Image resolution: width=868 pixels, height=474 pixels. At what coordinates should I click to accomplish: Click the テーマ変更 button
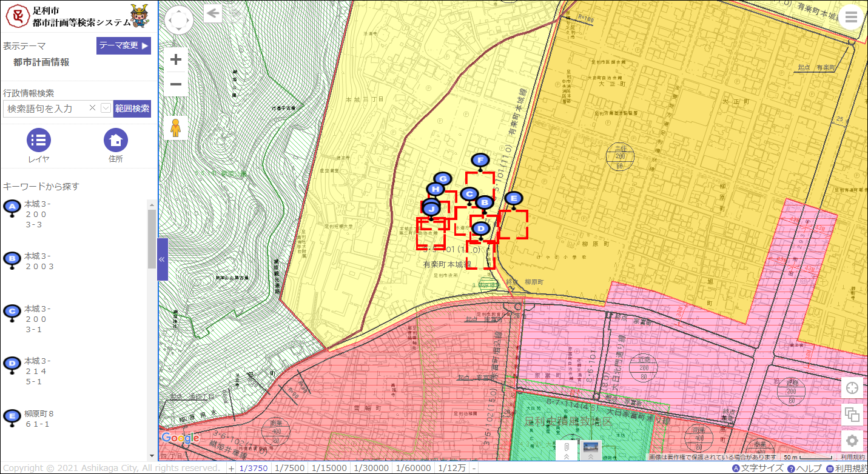click(x=123, y=45)
